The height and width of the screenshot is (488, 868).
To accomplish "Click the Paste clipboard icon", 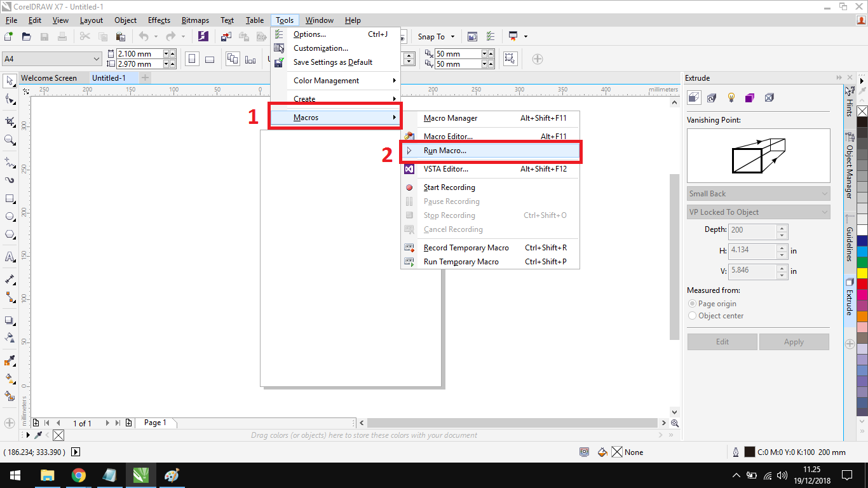I will 120,36.
